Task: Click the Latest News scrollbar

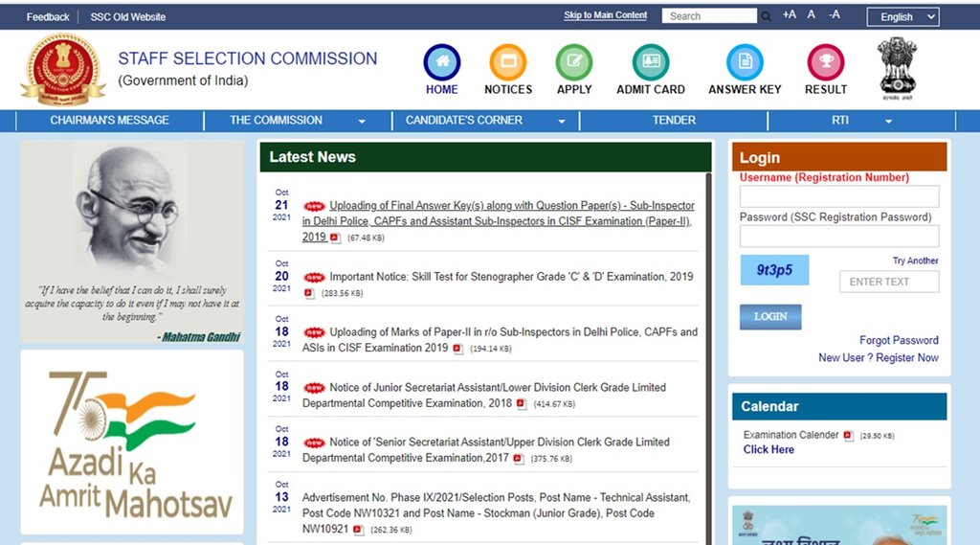Action: pos(708,358)
